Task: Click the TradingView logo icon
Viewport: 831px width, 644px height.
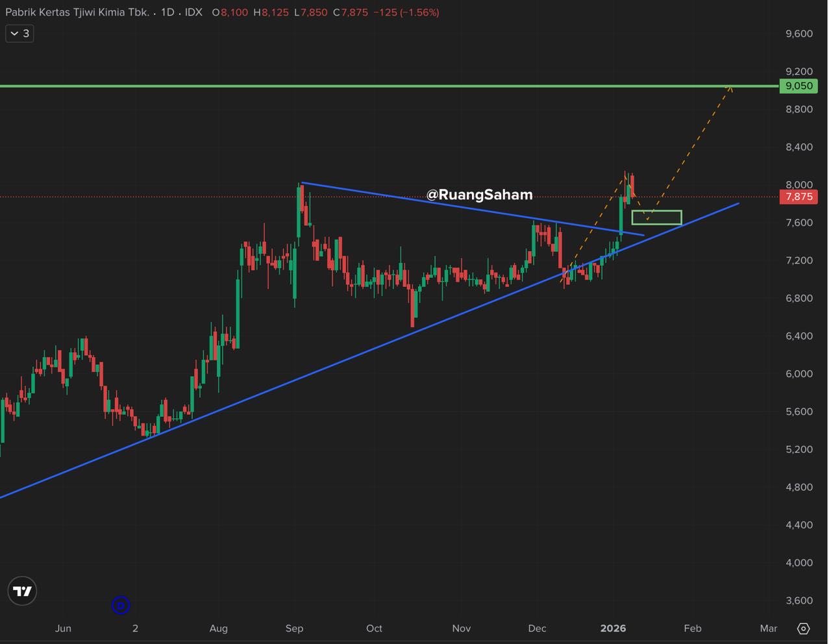Action: [22, 591]
